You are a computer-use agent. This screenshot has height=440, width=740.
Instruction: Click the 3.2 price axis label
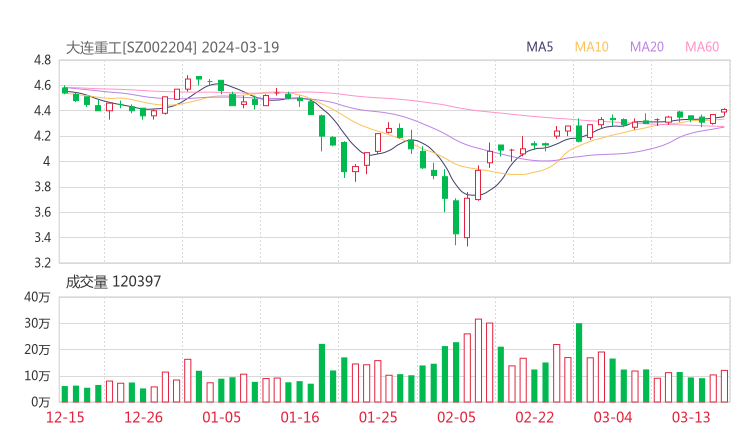pyautogui.click(x=42, y=263)
